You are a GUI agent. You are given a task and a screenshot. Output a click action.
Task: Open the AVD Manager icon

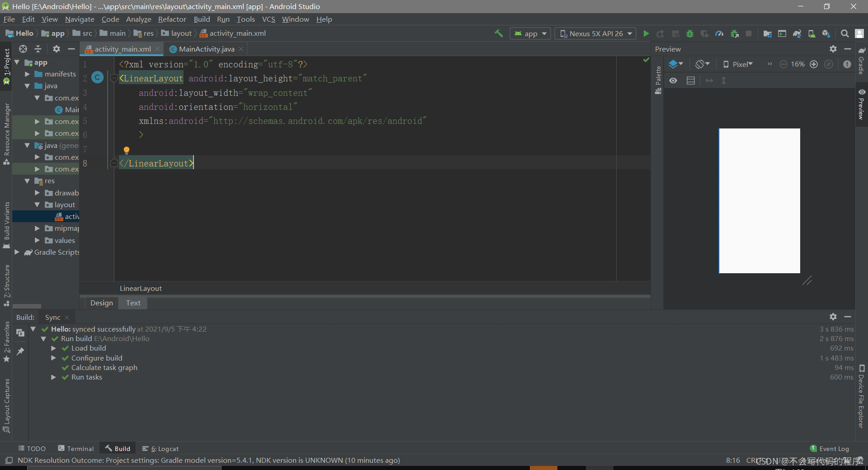point(812,33)
